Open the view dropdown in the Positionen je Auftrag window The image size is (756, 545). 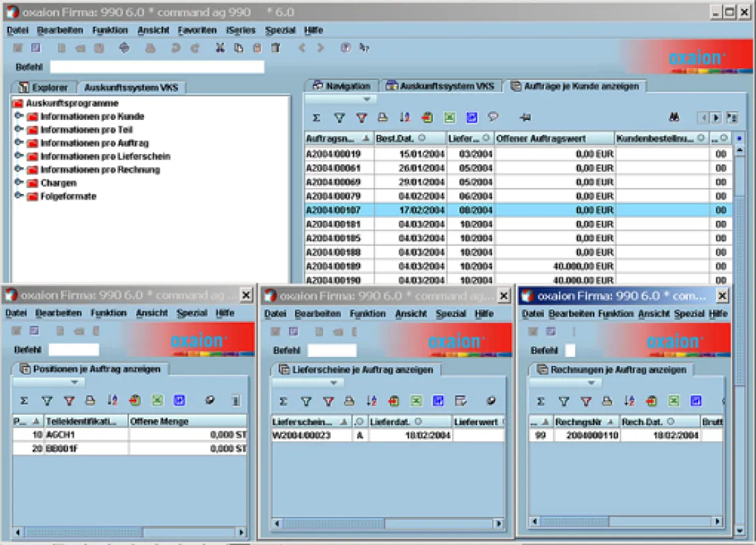tap(48, 382)
